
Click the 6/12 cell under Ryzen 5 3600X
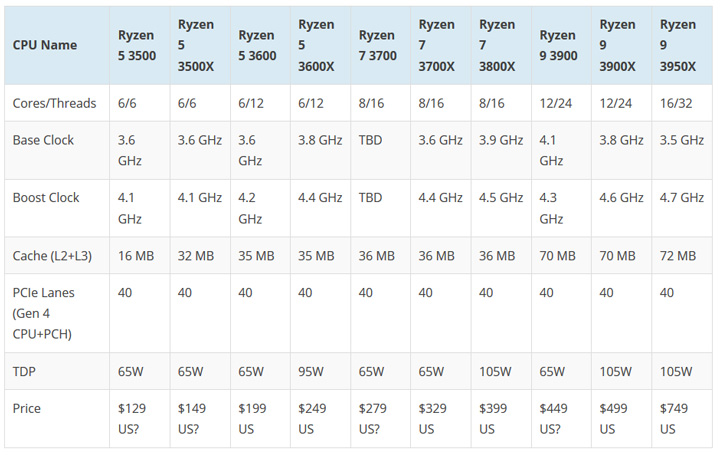tap(320, 103)
